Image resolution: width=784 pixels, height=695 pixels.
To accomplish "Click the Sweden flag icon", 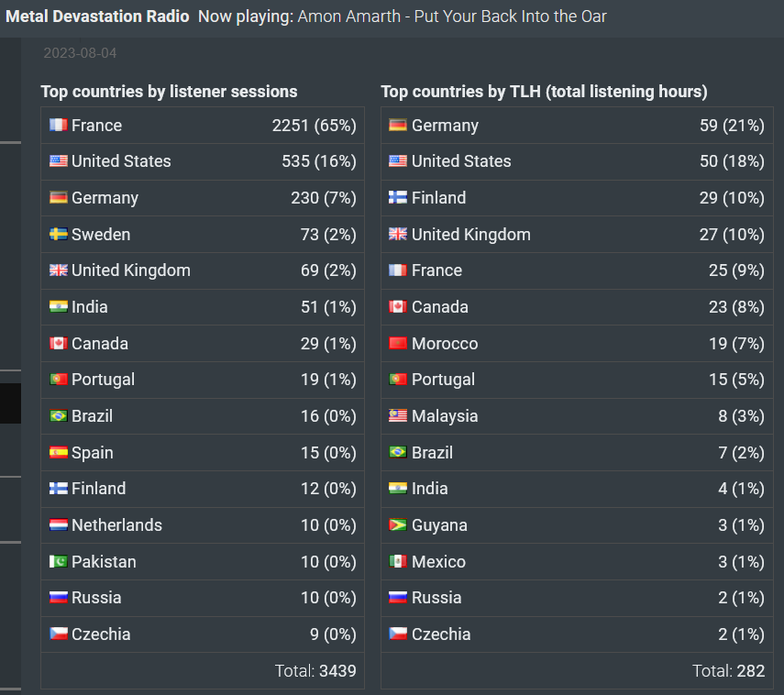I will [x=58, y=234].
